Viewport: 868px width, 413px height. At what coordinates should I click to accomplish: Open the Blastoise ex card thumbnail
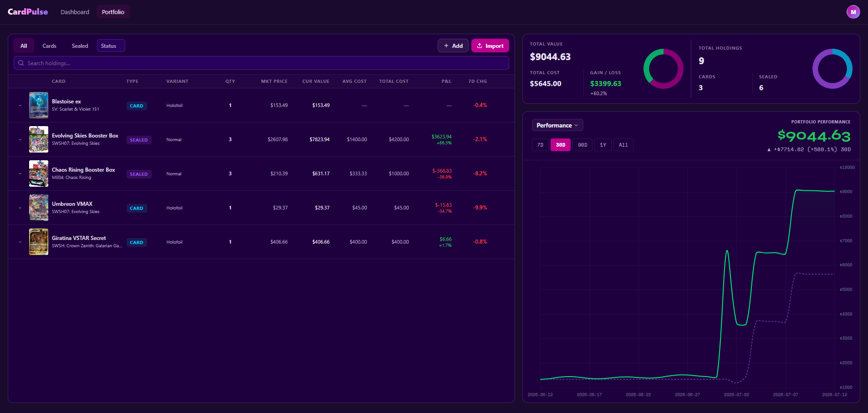pyautogui.click(x=39, y=105)
